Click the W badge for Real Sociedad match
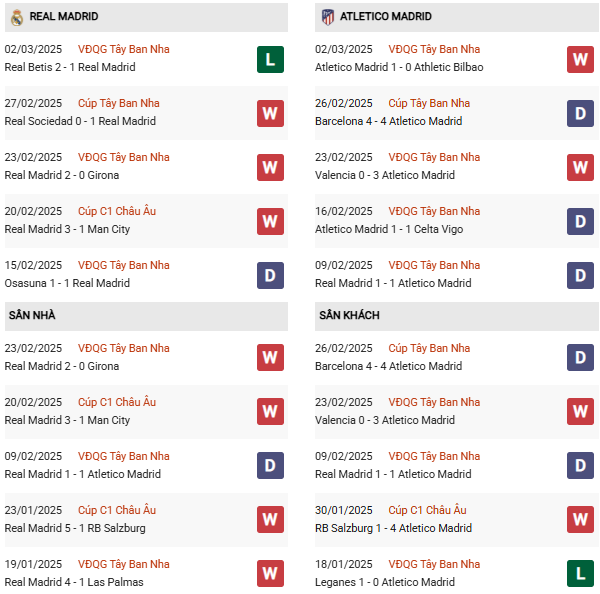 (270, 113)
